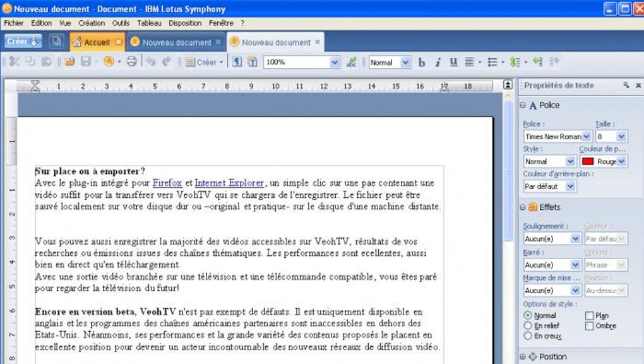
Task: Open the Couleur d'arrière-plan dropdown
Action: (570, 186)
